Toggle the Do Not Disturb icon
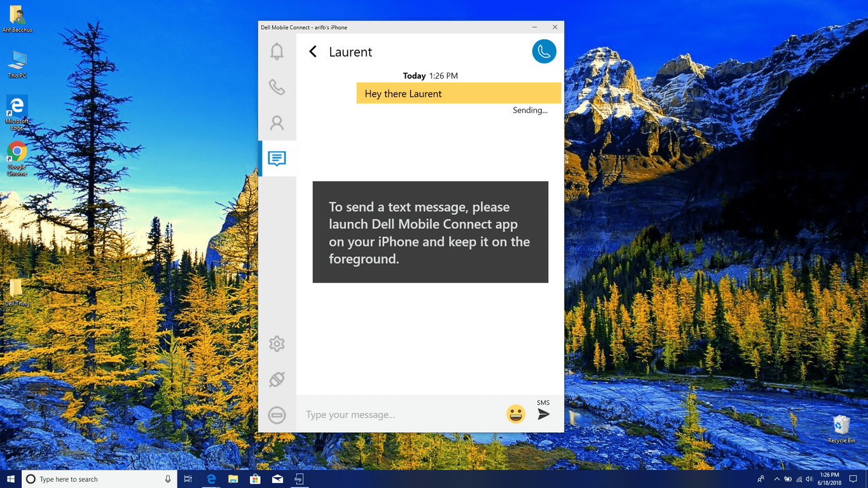The image size is (868, 488). [x=277, y=415]
